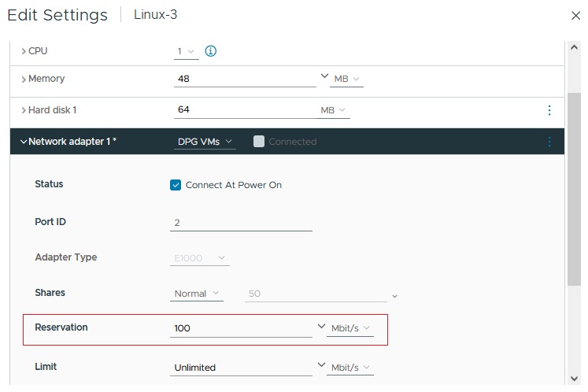Click the CPU info icon
The width and height of the screenshot is (588, 392).
point(210,51)
